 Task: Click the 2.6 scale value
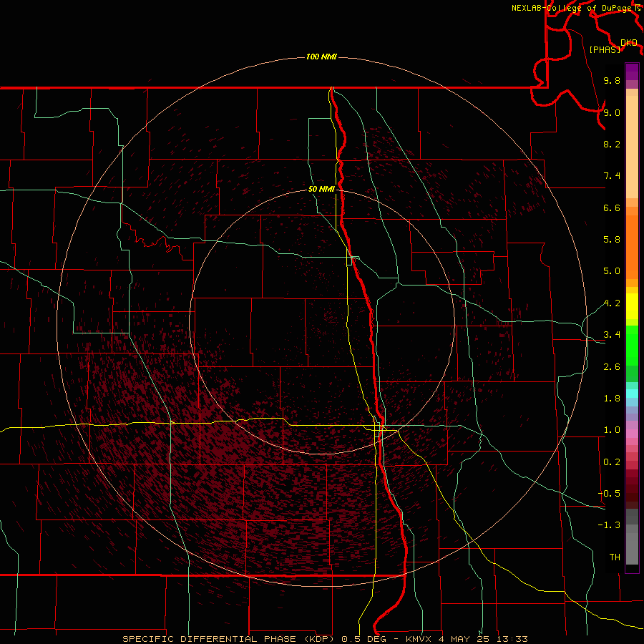[x=612, y=367]
